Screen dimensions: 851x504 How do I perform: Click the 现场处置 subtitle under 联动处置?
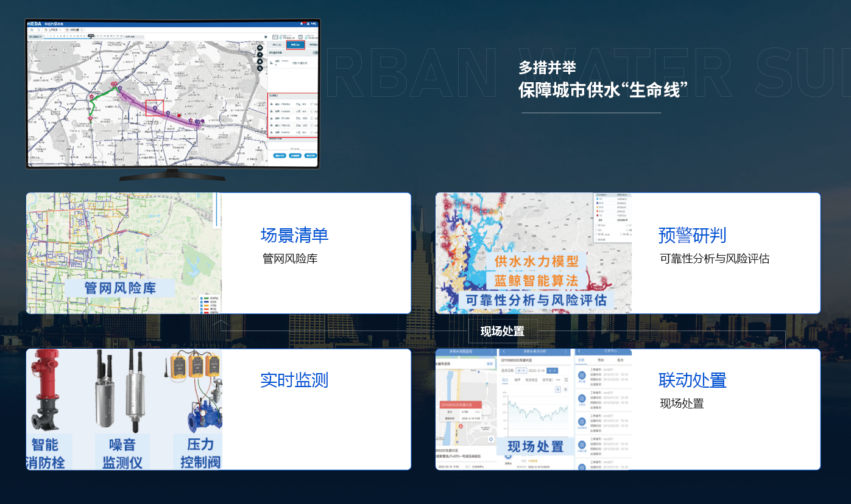click(682, 404)
